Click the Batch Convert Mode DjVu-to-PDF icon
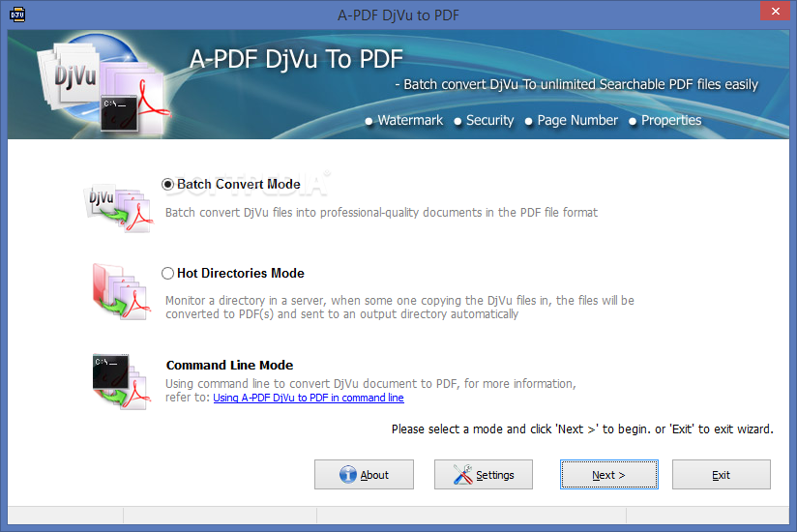 pyautogui.click(x=118, y=208)
